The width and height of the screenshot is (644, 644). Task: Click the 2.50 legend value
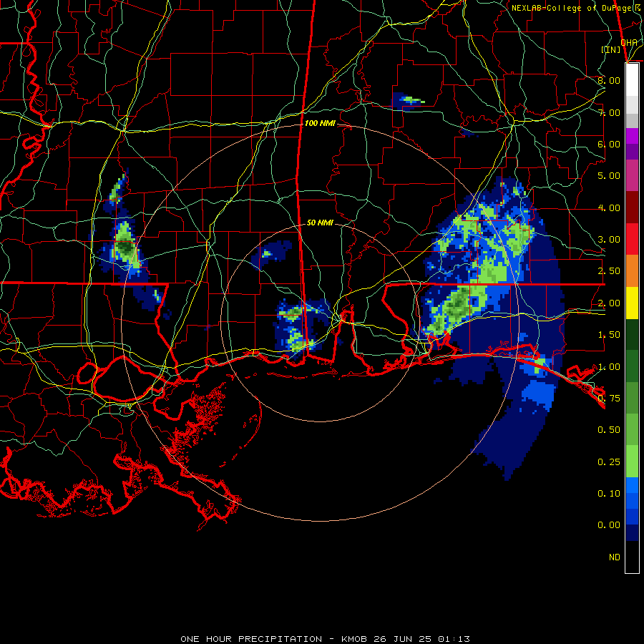coord(609,271)
